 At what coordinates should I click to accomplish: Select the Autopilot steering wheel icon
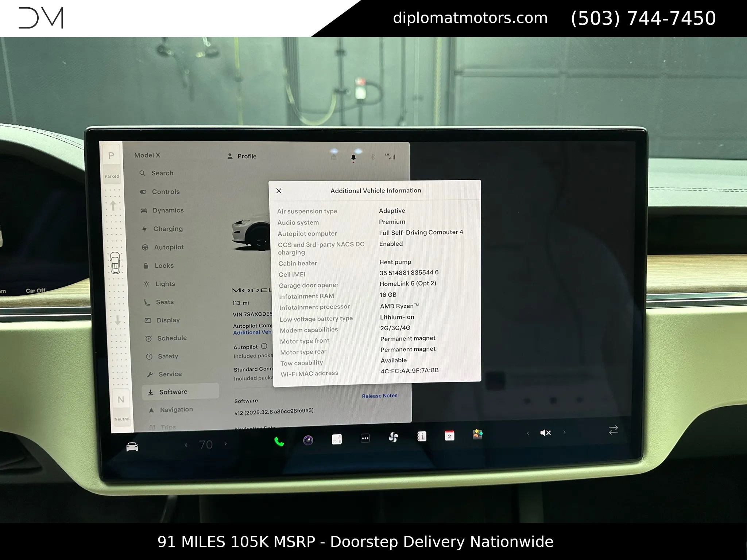click(145, 247)
